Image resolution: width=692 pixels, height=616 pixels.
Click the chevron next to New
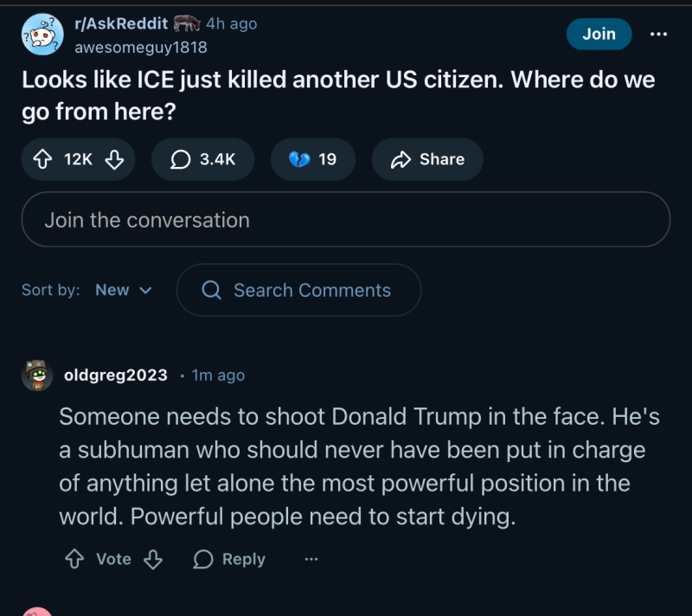click(x=145, y=290)
